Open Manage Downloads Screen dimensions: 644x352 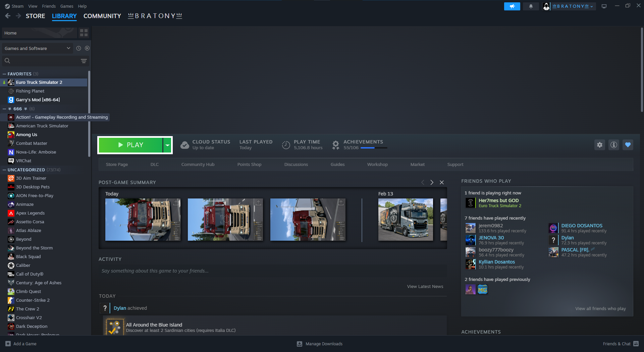[x=320, y=344]
